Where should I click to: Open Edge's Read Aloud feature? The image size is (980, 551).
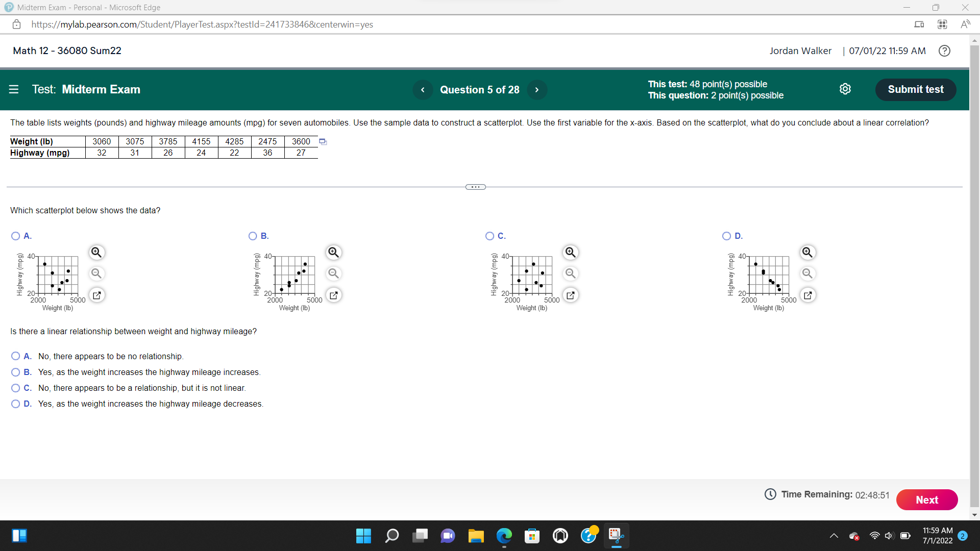click(x=966, y=24)
